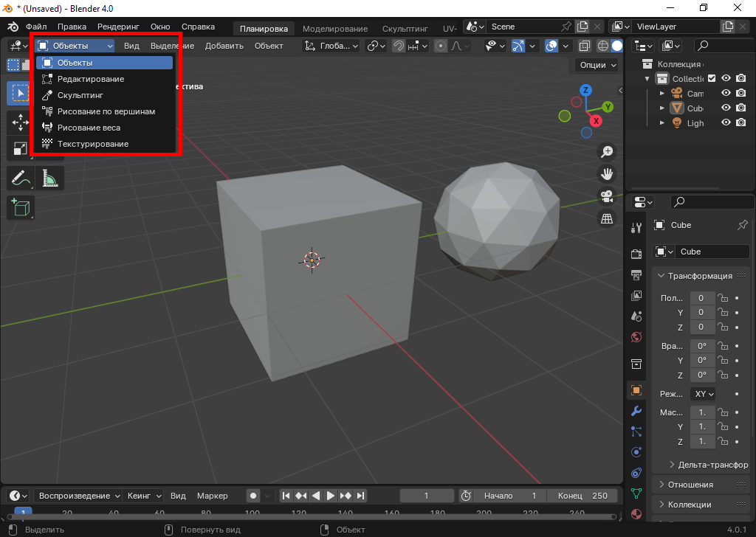Choose Скульптинг mode from the list
The height and width of the screenshot is (537, 756).
coord(80,95)
